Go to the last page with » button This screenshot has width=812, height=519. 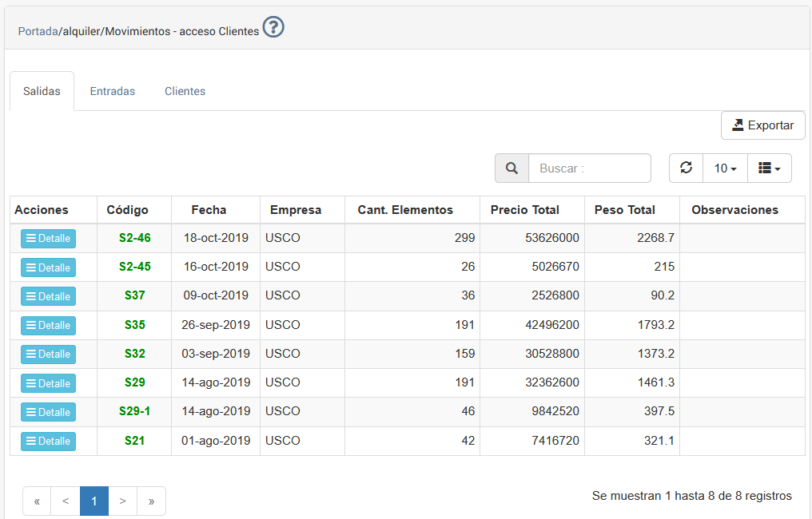pyautogui.click(x=151, y=501)
